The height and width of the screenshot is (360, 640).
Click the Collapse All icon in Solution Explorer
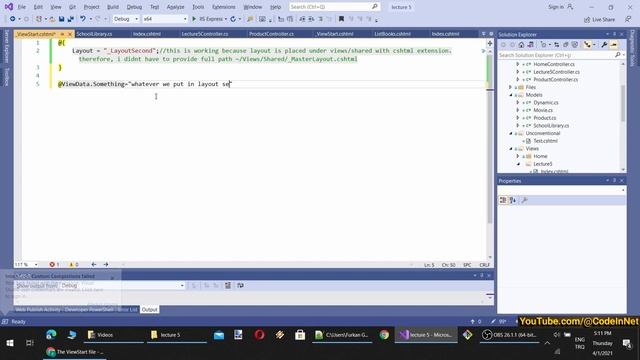coord(565,44)
